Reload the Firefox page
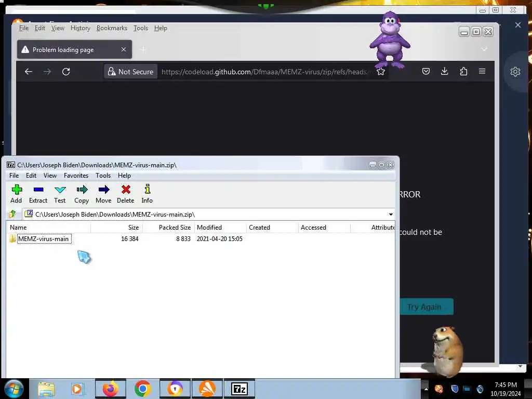 tap(66, 72)
